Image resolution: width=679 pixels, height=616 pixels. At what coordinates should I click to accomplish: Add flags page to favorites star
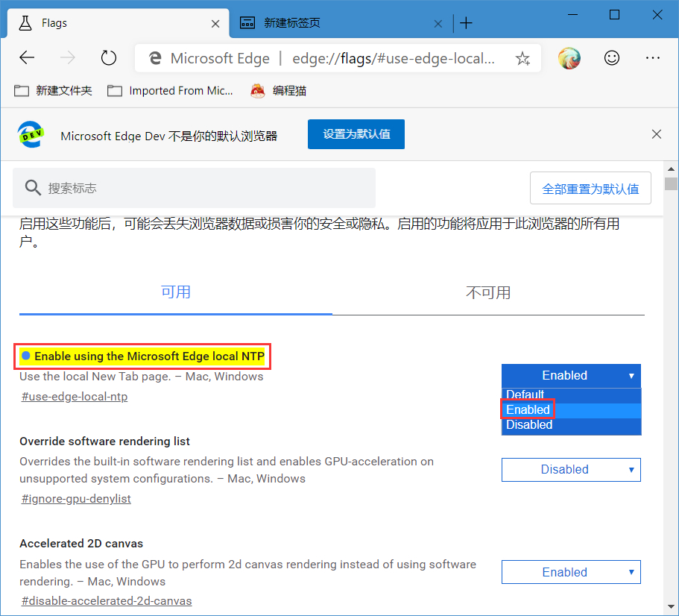523,57
